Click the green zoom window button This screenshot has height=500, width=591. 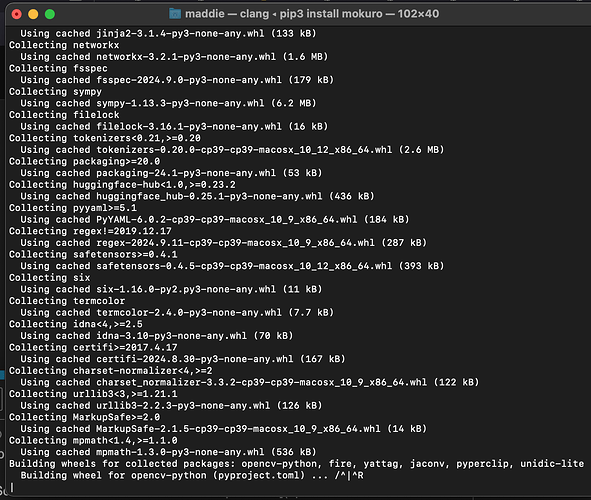click(50, 14)
